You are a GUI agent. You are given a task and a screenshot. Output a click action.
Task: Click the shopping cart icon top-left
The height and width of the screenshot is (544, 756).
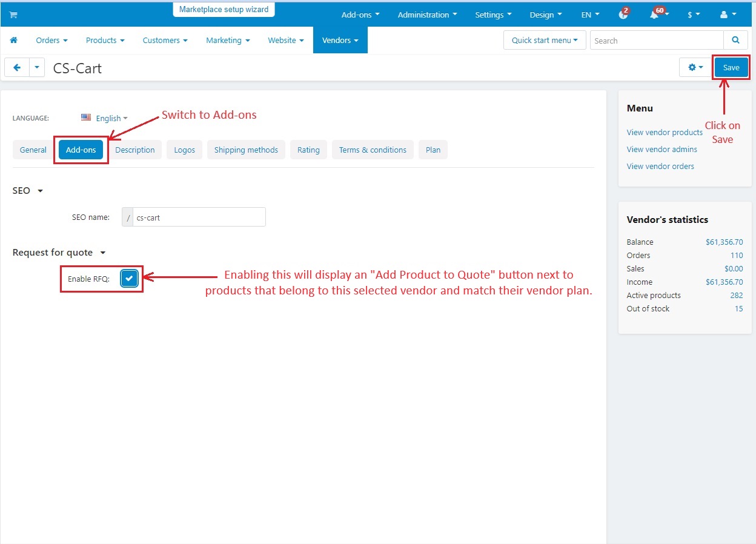click(13, 14)
